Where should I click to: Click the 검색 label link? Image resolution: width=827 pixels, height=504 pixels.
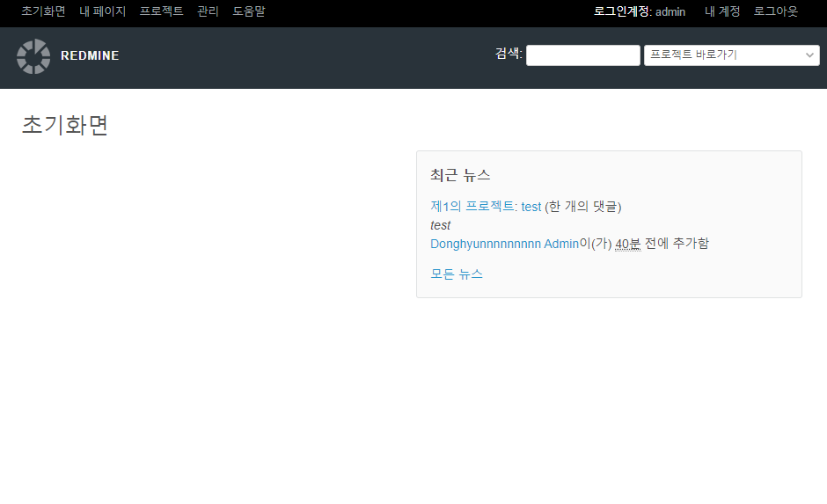pos(508,54)
